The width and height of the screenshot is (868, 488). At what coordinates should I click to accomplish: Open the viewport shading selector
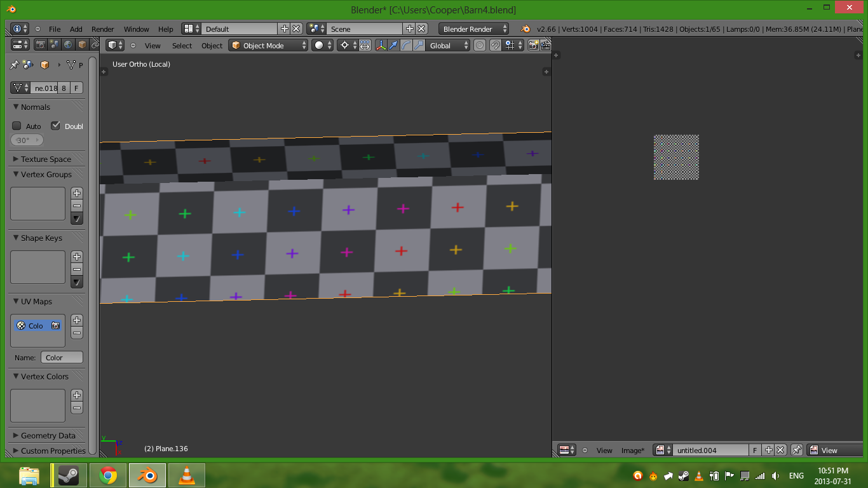coord(322,45)
